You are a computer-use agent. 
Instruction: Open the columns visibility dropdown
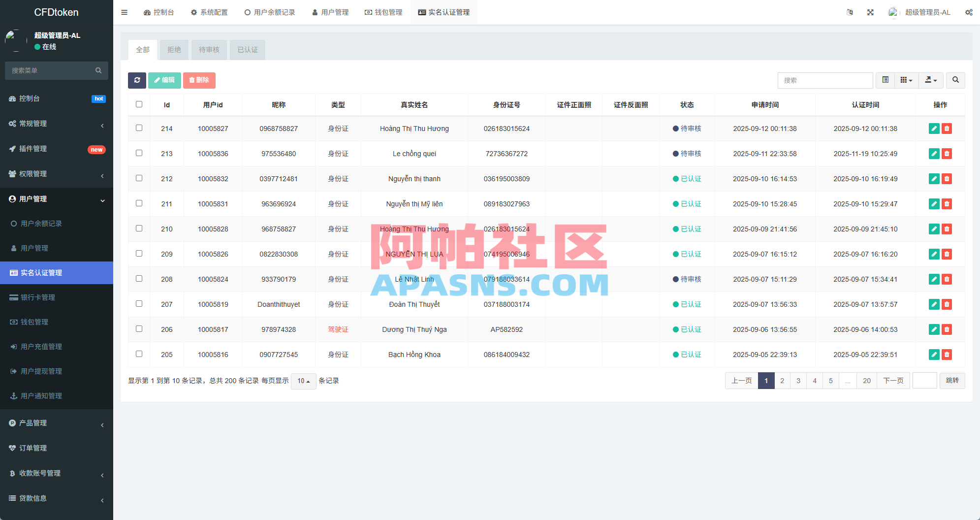(x=906, y=80)
